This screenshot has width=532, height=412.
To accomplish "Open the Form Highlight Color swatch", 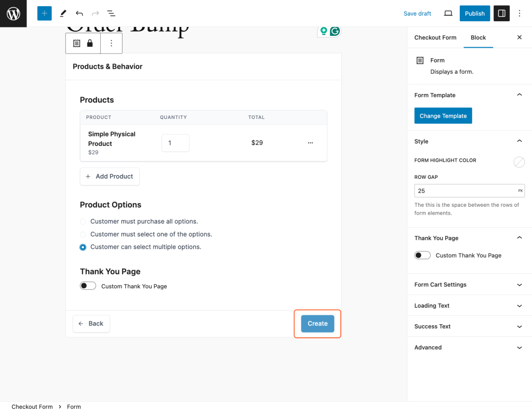I will 519,162.
